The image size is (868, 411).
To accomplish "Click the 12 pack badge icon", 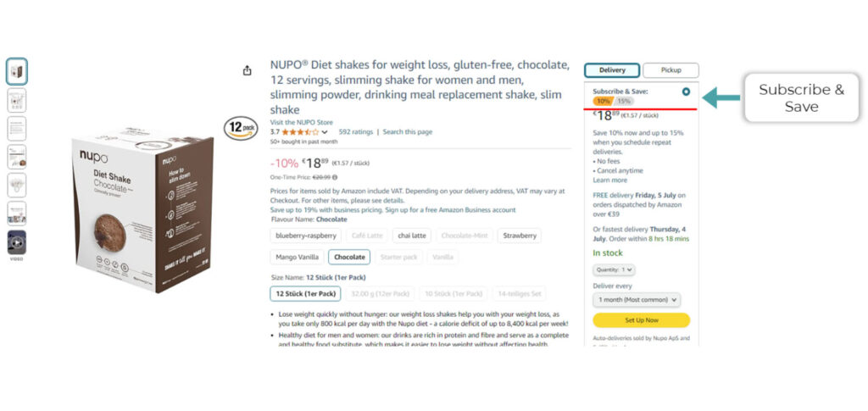I will pyautogui.click(x=240, y=128).
